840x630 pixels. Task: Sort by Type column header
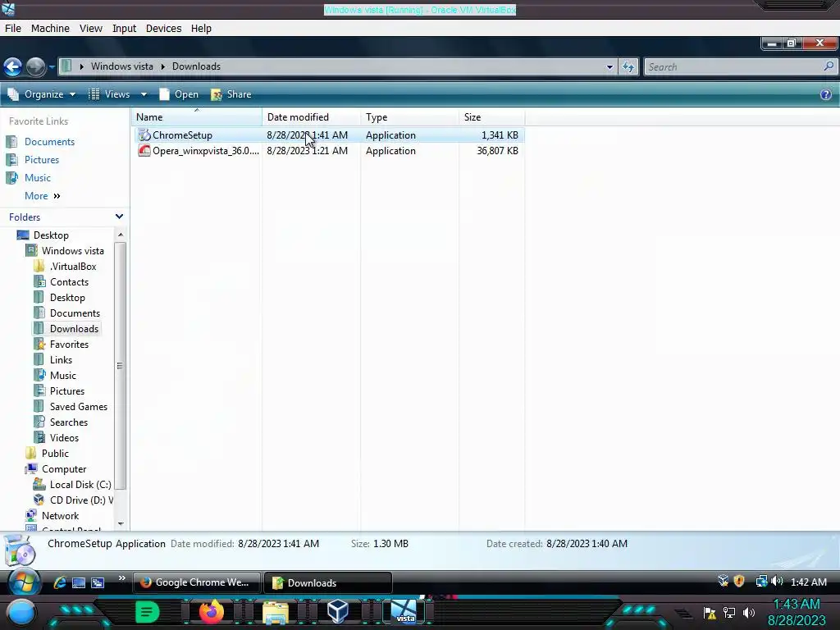pos(410,116)
